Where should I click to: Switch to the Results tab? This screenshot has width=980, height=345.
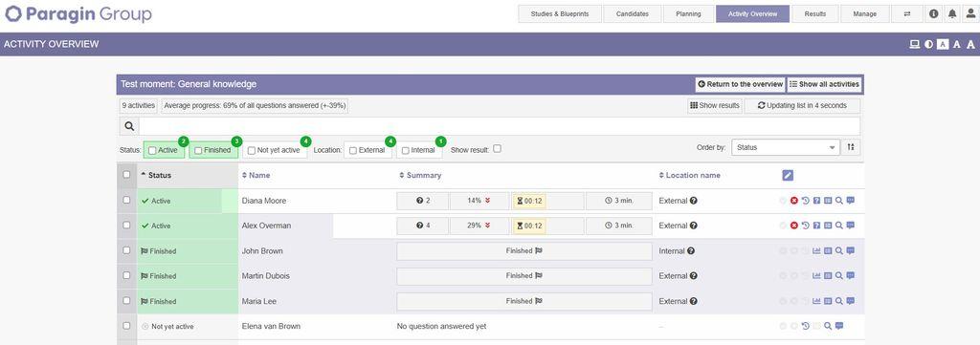tap(815, 13)
